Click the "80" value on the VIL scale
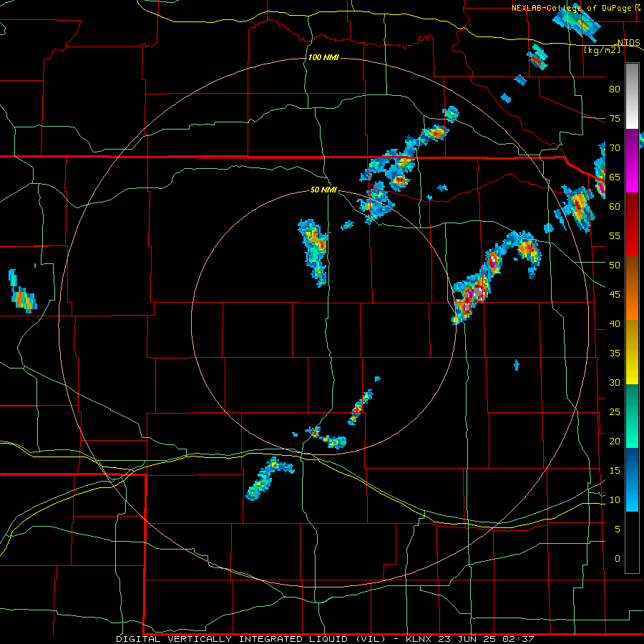Screen dimensions: 644x644 click(x=615, y=89)
